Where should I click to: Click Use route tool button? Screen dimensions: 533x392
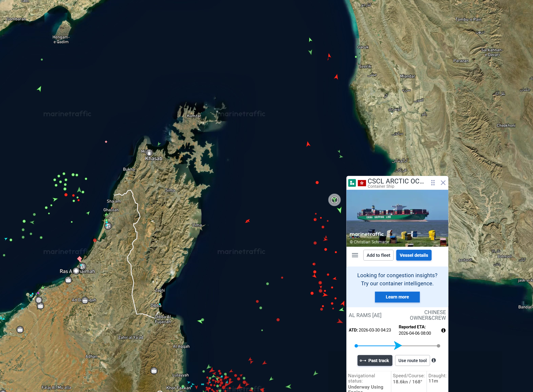(x=412, y=361)
